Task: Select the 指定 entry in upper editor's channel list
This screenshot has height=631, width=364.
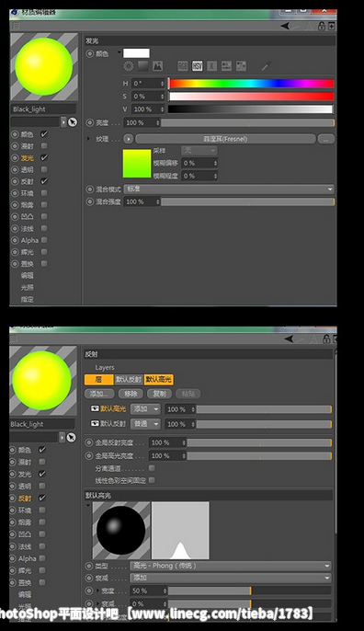Action: coord(27,299)
